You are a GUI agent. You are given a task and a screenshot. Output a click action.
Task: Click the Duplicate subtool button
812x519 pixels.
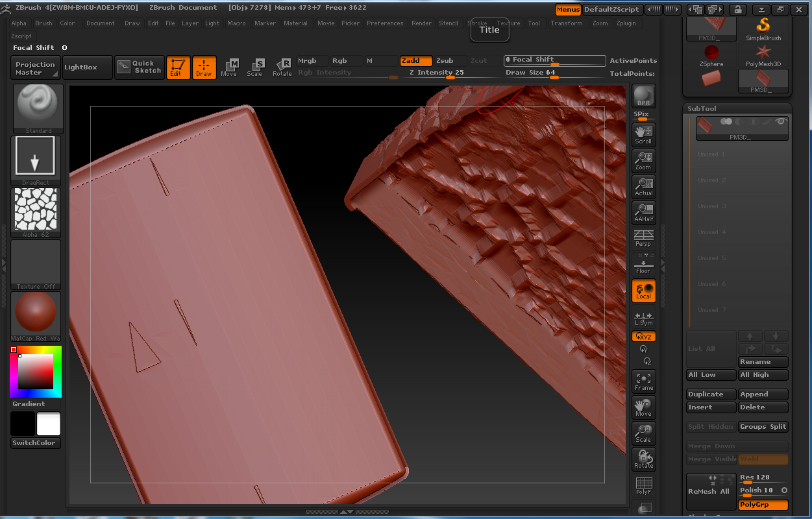tap(711, 394)
